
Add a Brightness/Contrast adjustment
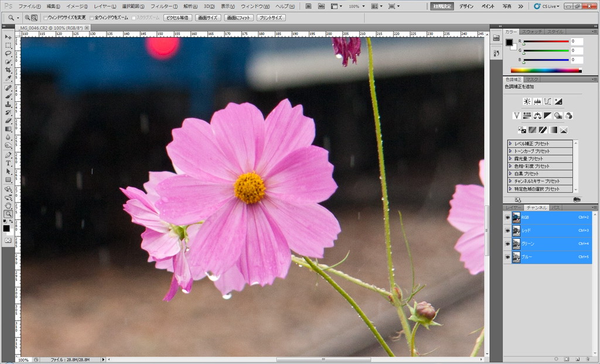click(x=527, y=101)
